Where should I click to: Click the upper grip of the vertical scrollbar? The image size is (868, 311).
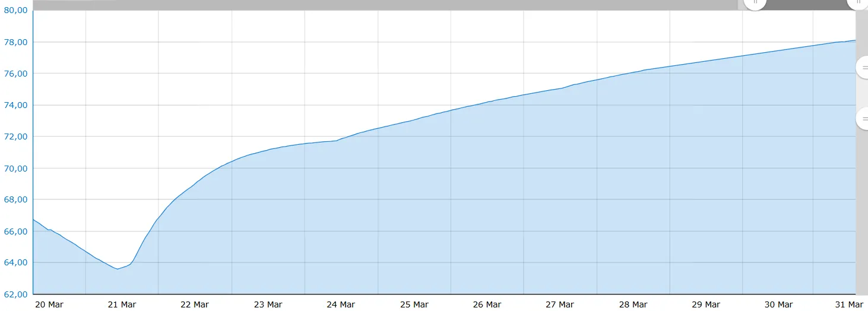tap(863, 67)
